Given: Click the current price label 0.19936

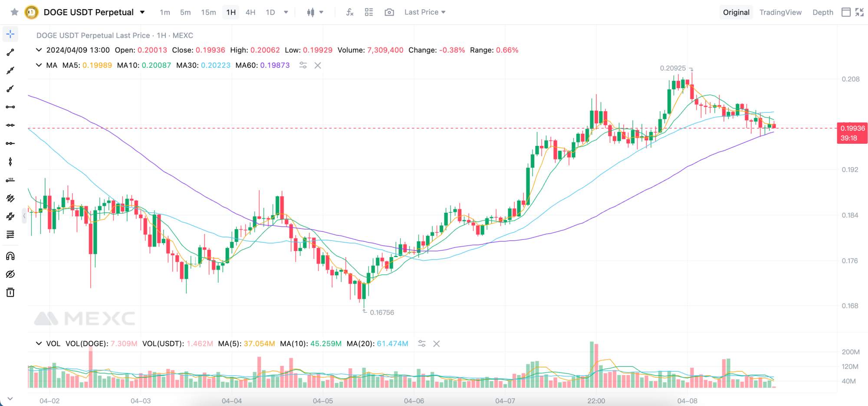Looking at the screenshot, I should tap(852, 128).
